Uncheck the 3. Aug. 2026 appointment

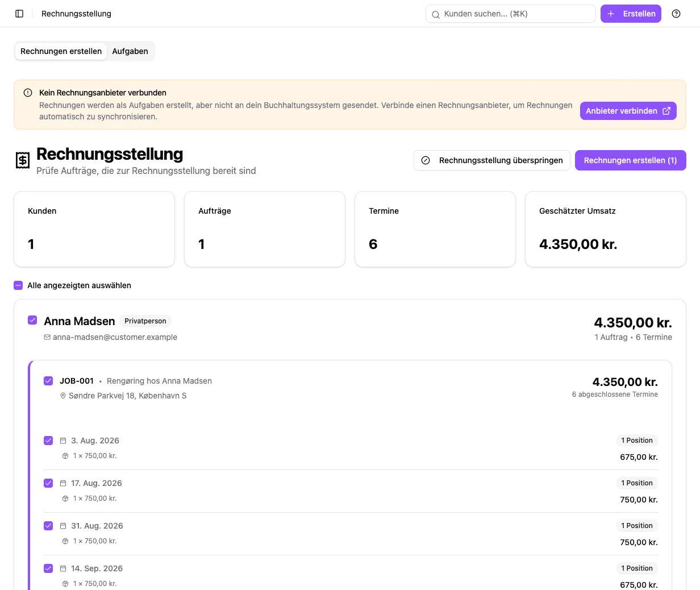[x=48, y=441]
